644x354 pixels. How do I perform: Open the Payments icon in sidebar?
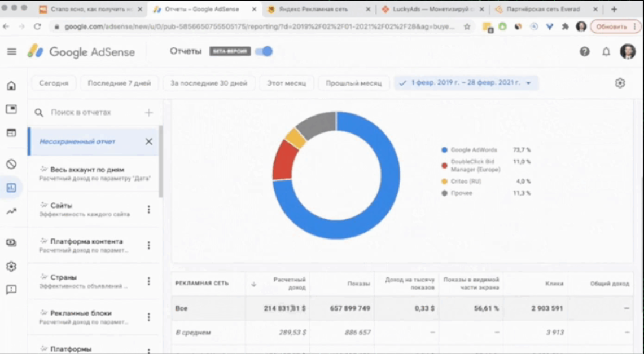coord(11,242)
